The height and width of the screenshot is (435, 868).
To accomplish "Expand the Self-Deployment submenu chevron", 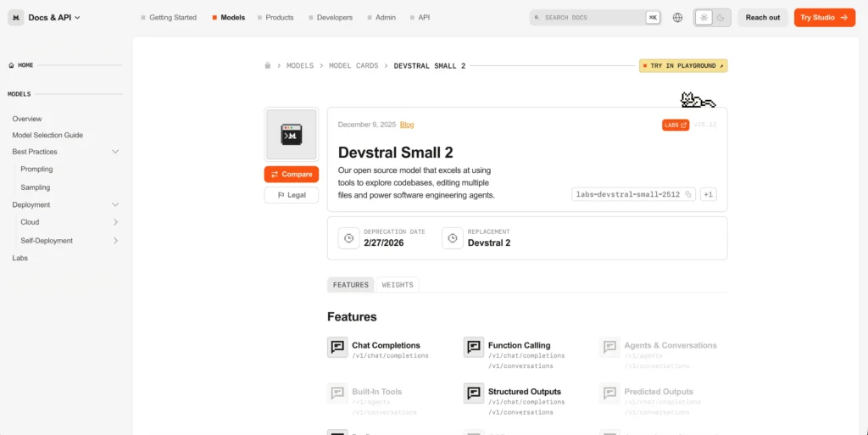I will pyautogui.click(x=115, y=241).
